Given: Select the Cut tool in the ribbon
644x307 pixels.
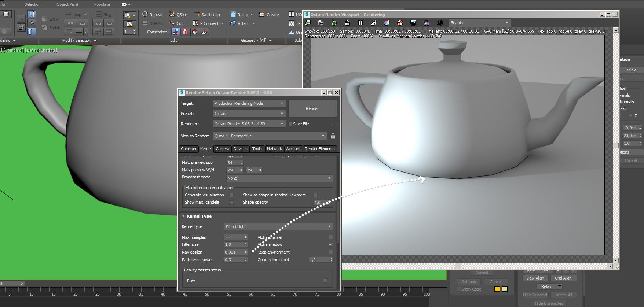Looking at the screenshot, I should [x=176, y=23].
